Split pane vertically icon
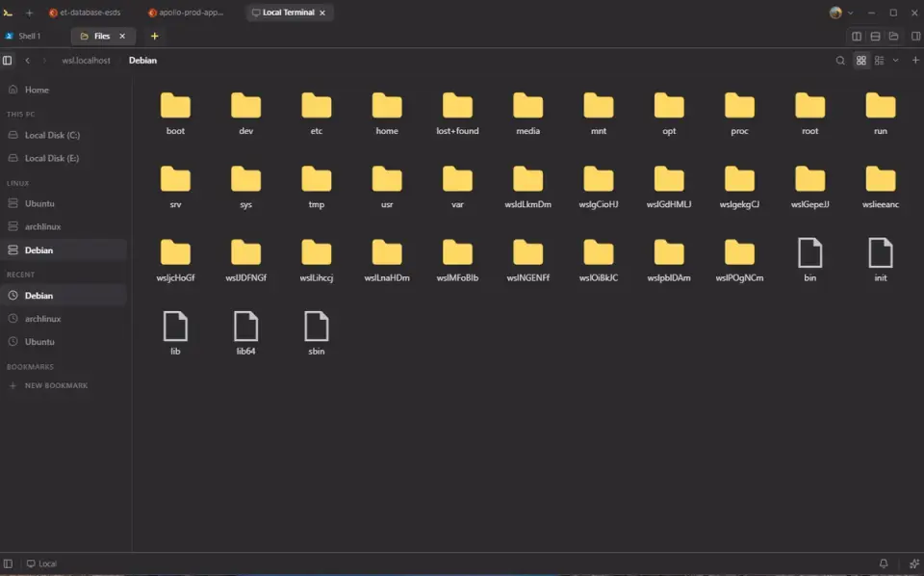 (x=857, y=36)
